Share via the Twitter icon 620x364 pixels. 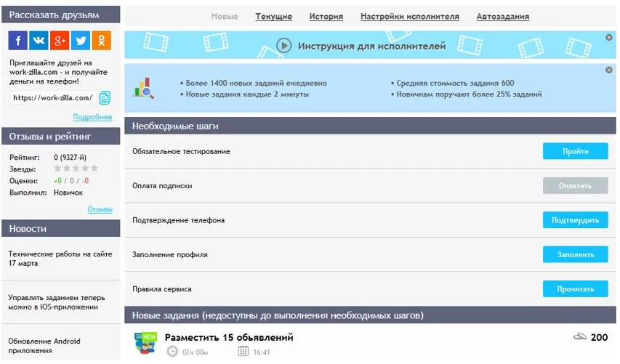pyautogui.click(x=81, y=40)
